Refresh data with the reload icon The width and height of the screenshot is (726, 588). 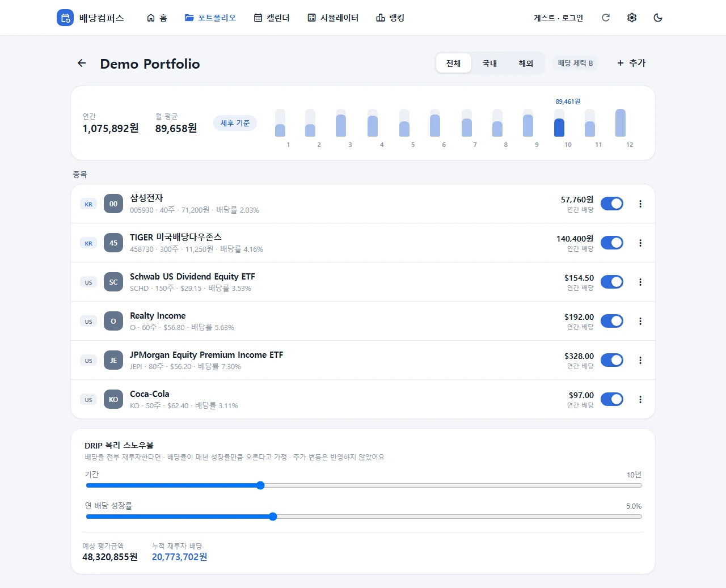point(606,18)
